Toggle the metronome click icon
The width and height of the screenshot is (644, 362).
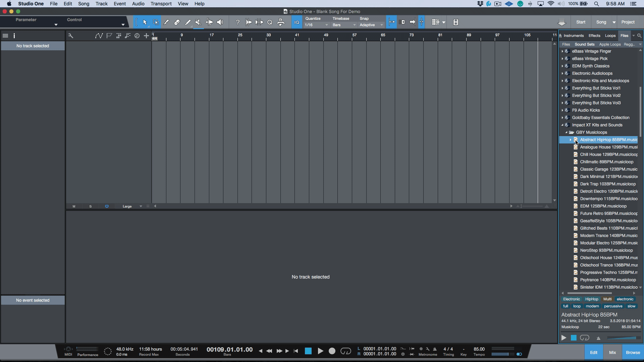(x=435, y=349)
